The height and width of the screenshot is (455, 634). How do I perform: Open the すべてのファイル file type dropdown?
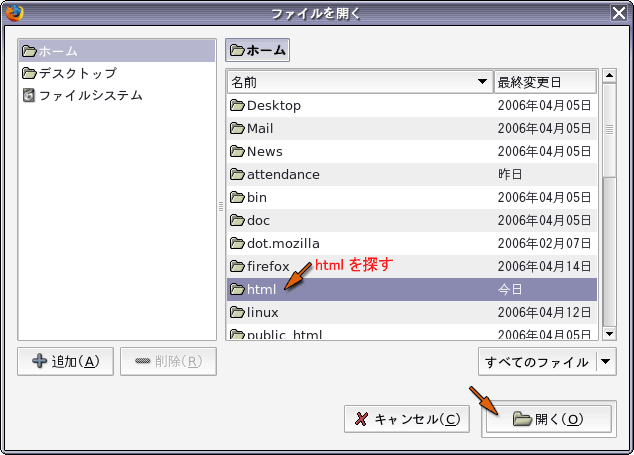pyautogui.click(x=547, y=362)
